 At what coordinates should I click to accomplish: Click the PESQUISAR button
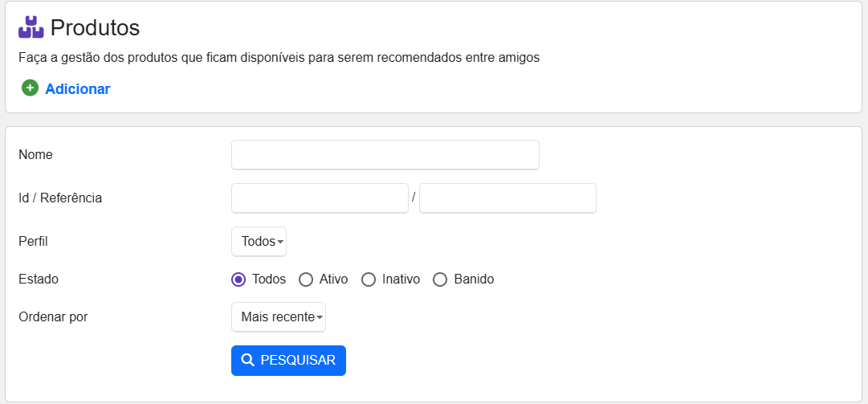(x=288, y=361)
